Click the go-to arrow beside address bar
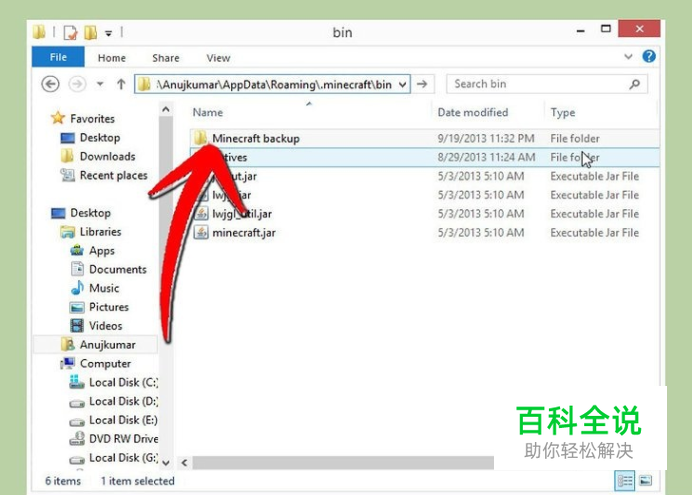The width and height of the screenshot is (692, 495). (422, 84)
